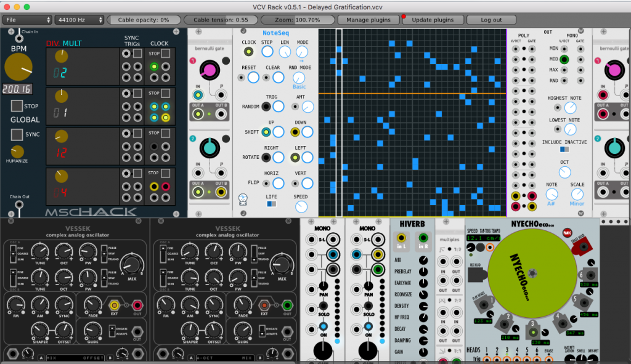The image size is (631, 364).
Task: Click the SHIFT UP button
Action: point(278,132)
